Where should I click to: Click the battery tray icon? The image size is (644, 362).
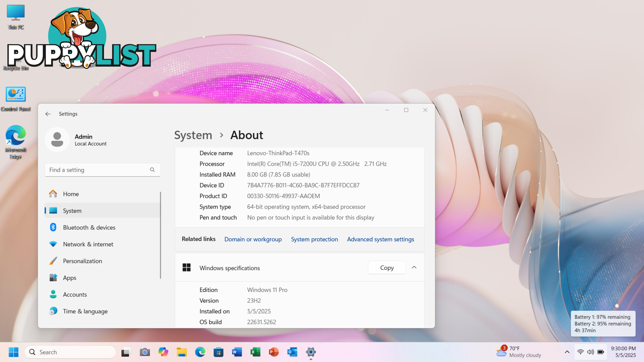601,352
